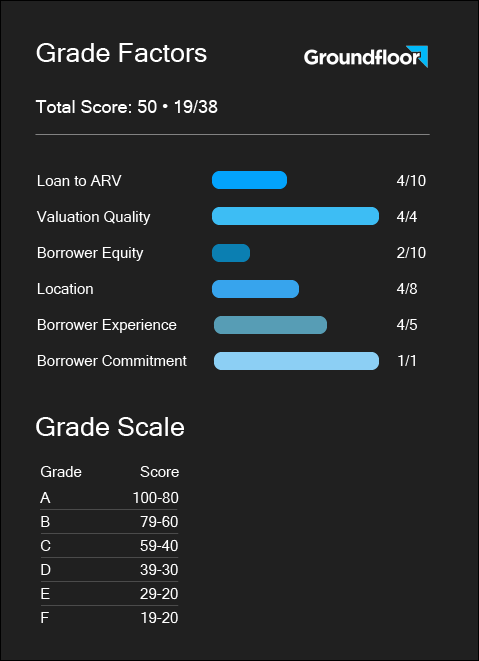Image resolution: width=479 pixels, height=661 pixels.
Task: Select the Valuation Quality progress bar
Action: point(295,216)
